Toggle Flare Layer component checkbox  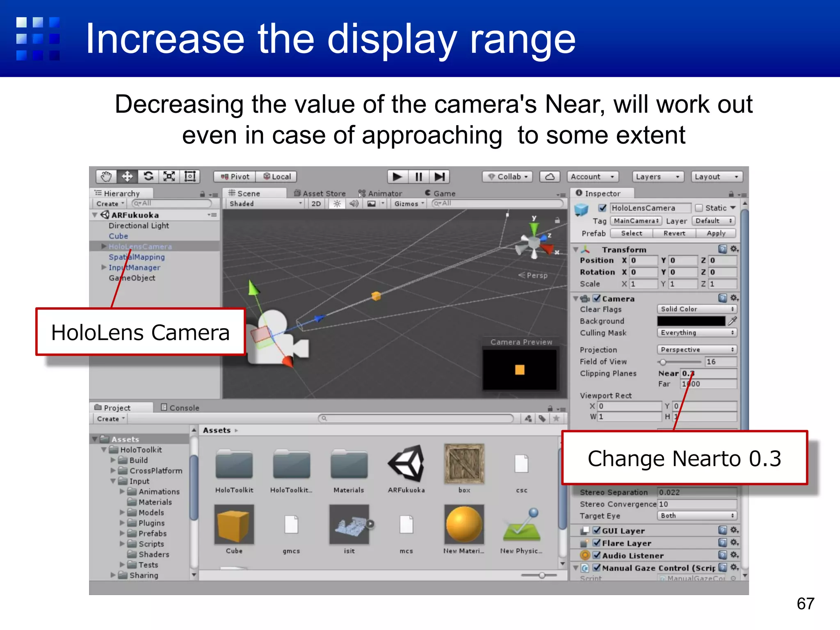(x=597, y=543)
